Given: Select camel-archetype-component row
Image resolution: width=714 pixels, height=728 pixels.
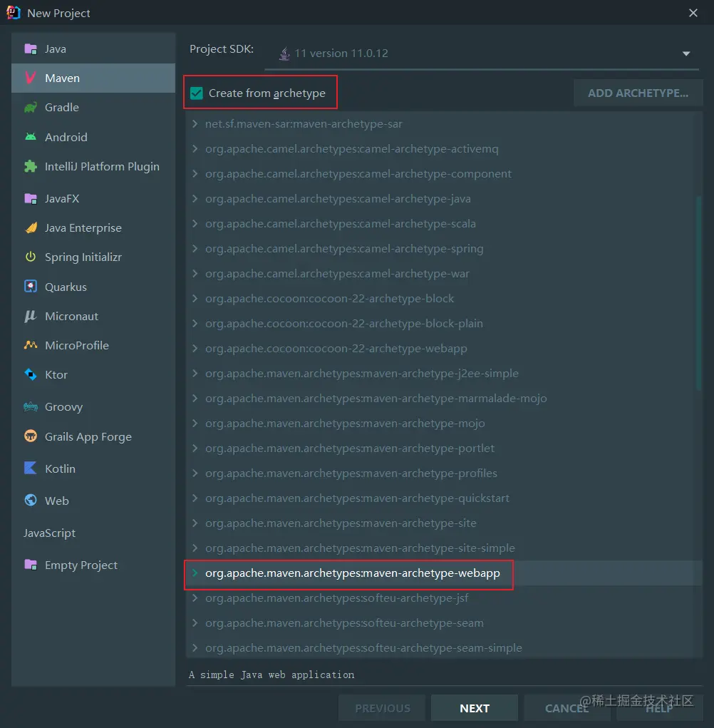Looking at the screenshot, I should point(445,174).
